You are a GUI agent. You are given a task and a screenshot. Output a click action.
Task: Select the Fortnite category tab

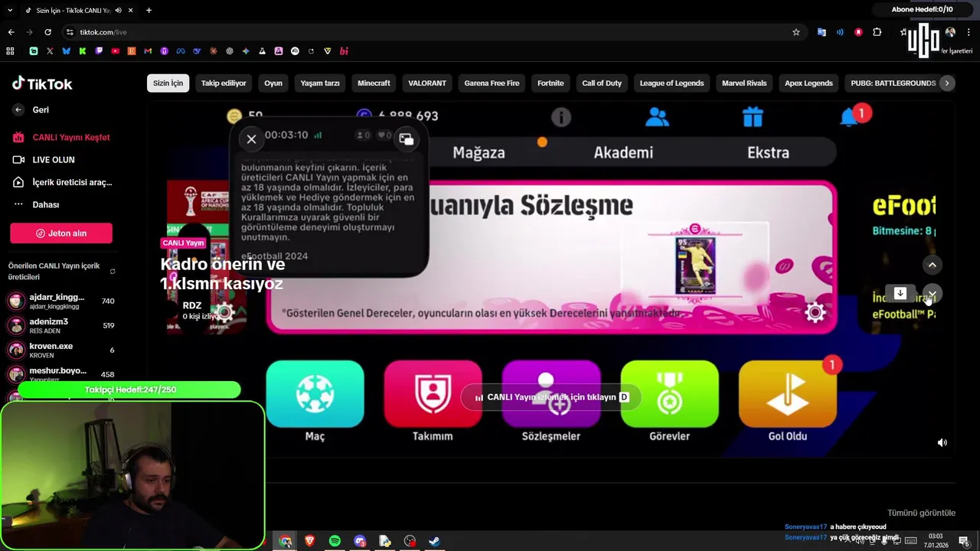550,83
